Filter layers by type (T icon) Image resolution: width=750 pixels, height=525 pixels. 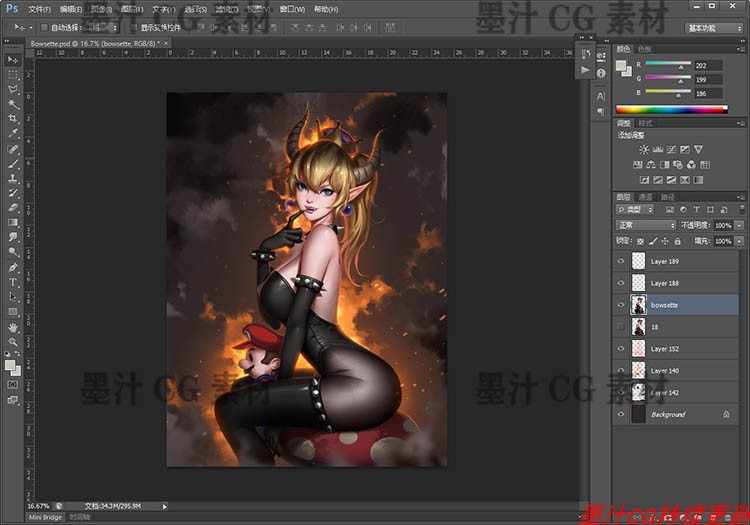click(x=696, y=210)
